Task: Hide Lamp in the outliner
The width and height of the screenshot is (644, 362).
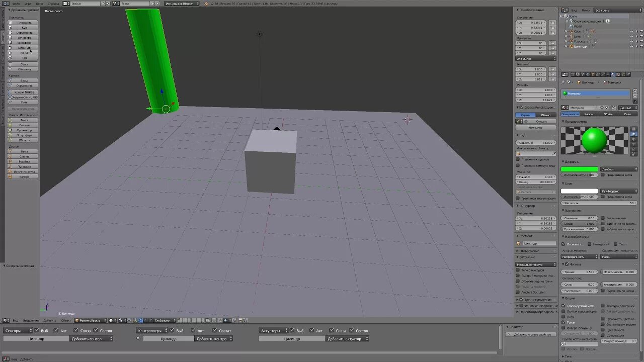Action: (632, 36)
